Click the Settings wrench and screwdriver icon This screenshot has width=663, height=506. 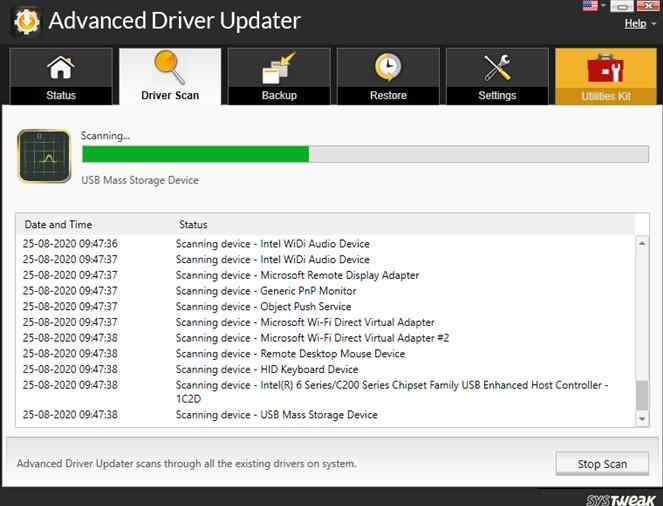click(x=497, y=68)
